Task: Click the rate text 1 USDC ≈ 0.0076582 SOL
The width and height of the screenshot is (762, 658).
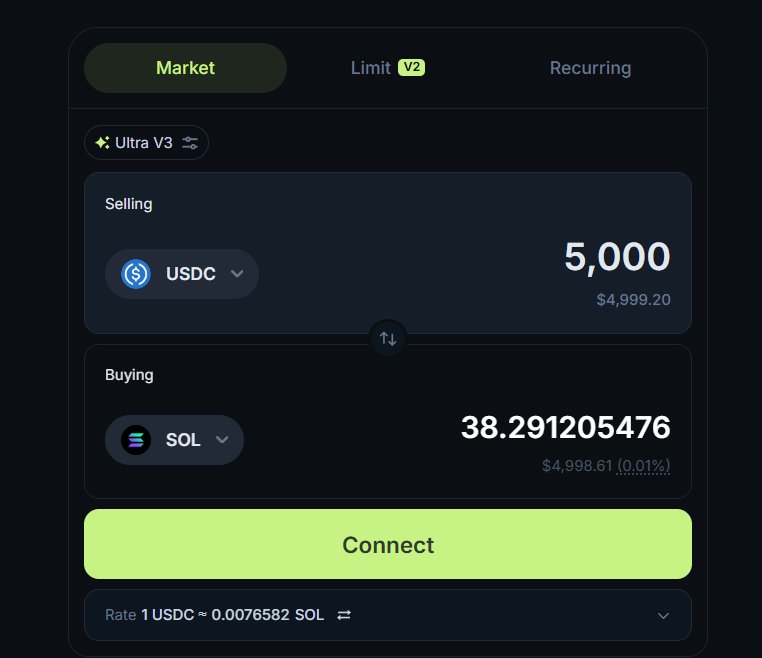Action: 232,615
